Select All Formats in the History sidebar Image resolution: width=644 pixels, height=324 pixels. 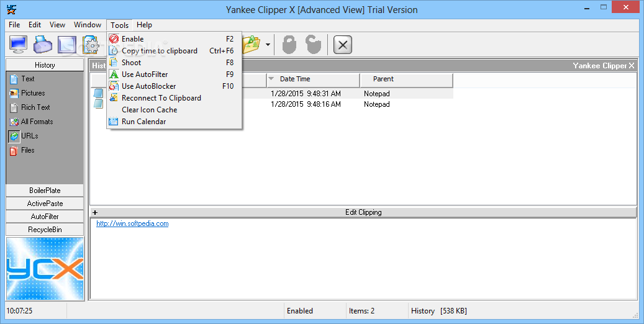(32, 122)
